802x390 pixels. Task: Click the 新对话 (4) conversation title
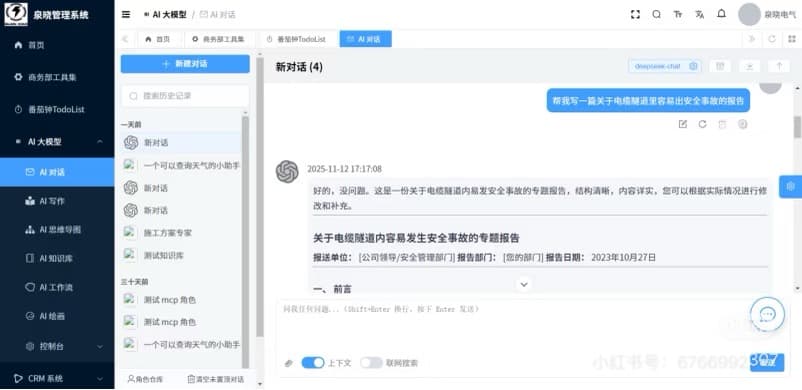(x=299, y=67)
